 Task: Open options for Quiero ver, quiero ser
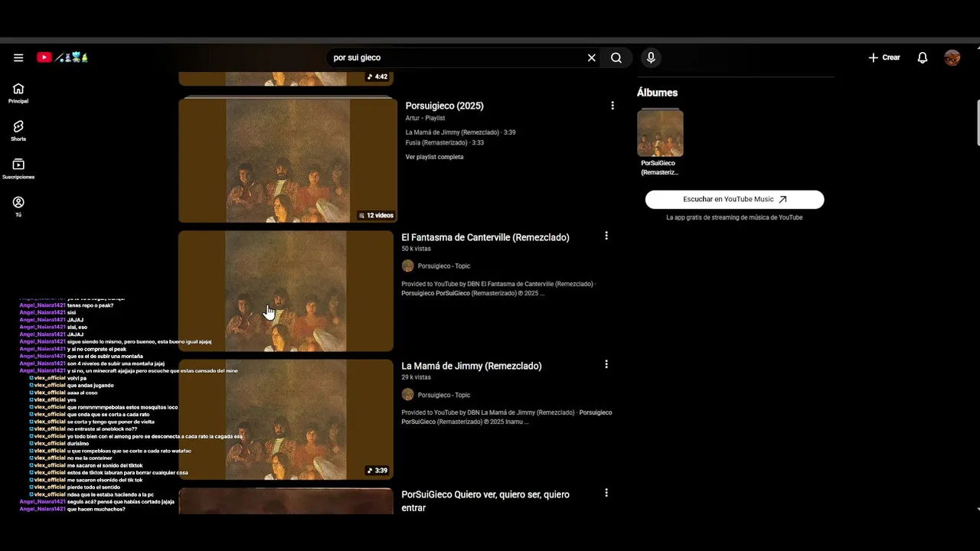pyautogui.click(x=606, y=493)
